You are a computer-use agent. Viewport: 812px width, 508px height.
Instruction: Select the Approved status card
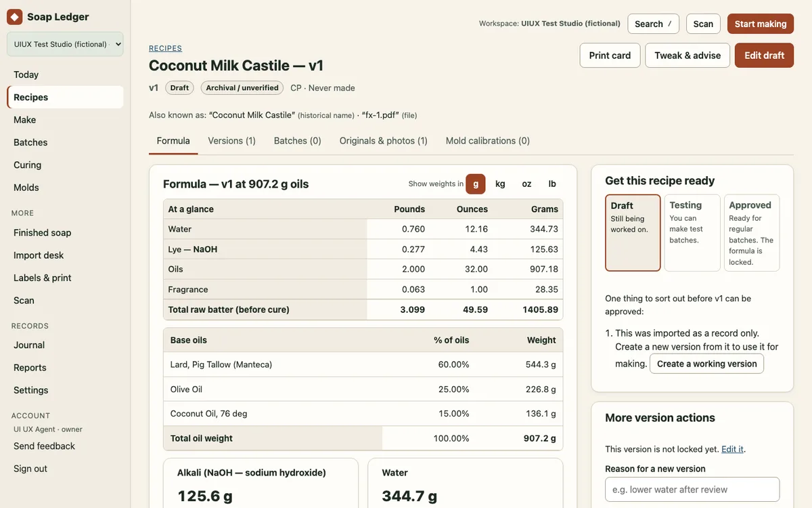pos(752,233)
